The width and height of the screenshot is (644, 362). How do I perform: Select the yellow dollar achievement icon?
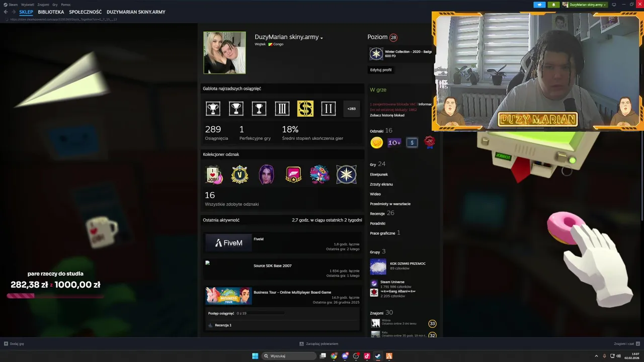tap(305, 109)
